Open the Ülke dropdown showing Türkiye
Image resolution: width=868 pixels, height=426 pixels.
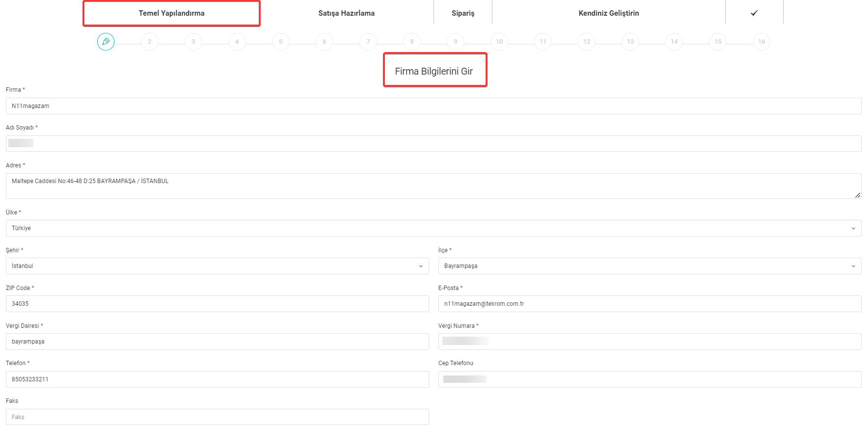coord(434,228)
